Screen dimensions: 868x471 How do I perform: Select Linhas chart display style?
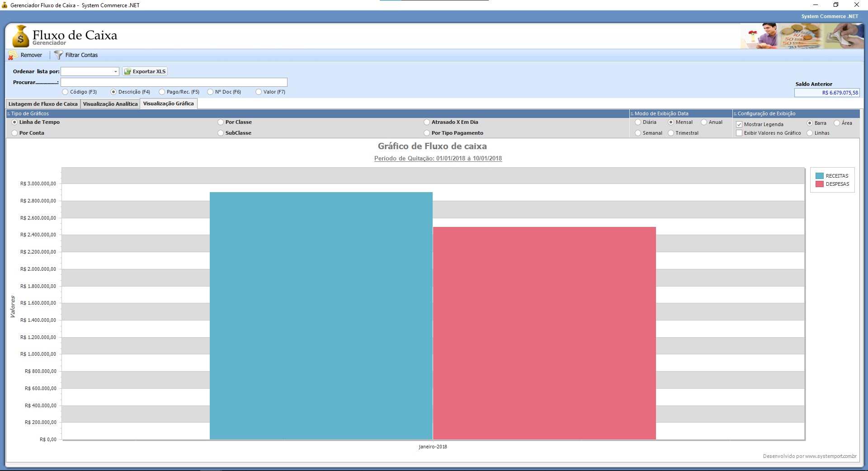[810, 133]
